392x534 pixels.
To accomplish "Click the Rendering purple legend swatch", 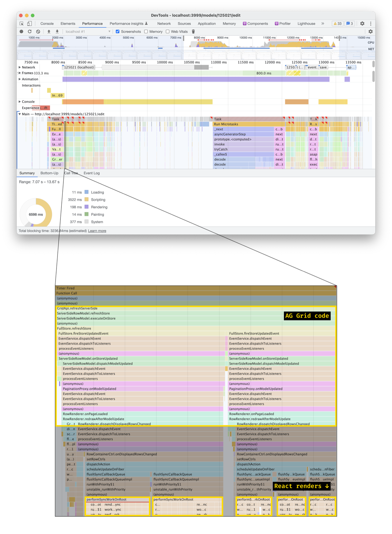I will [x=87, y=207].
